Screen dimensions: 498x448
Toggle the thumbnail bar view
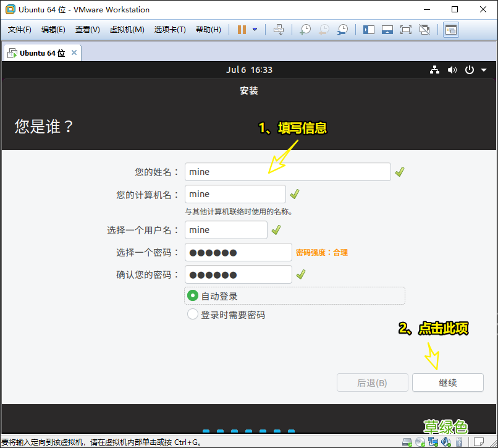387,30
